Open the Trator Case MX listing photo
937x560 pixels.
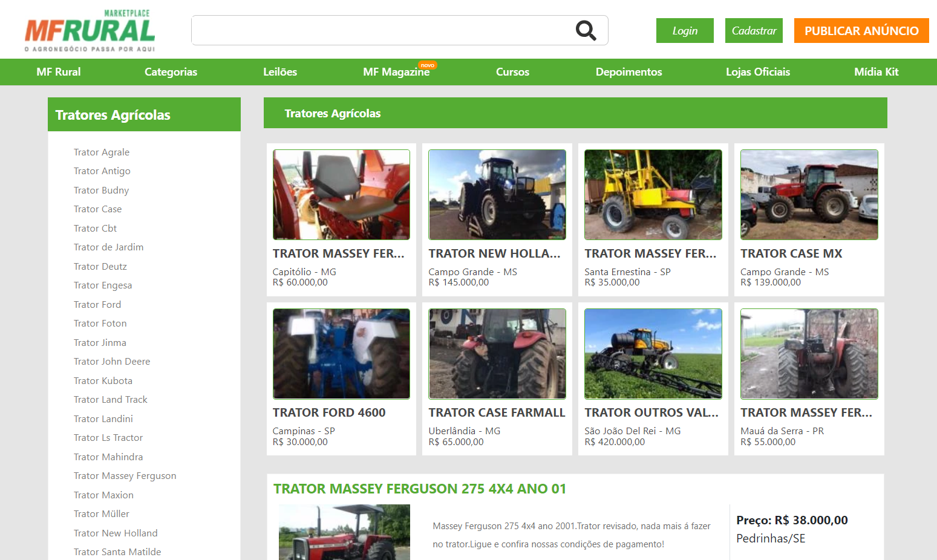click(809, 195)
